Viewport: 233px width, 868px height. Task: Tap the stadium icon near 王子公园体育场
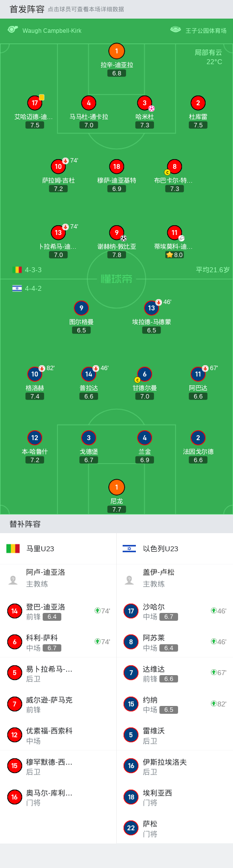coord(176,30)
